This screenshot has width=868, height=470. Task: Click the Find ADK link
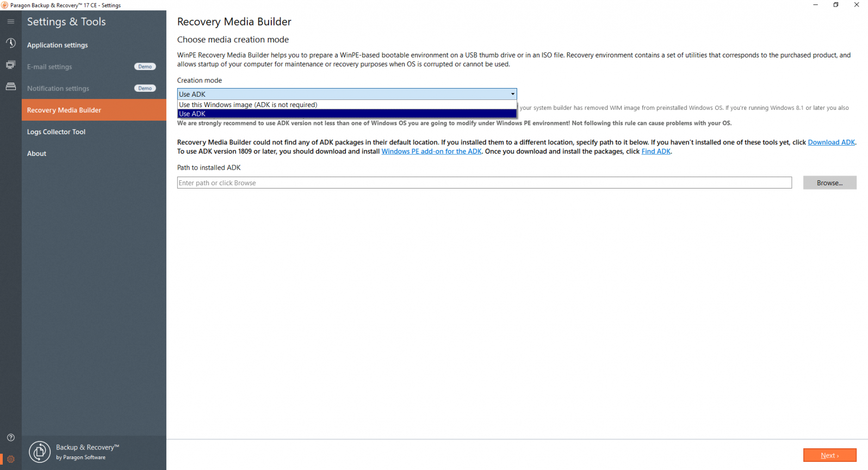pyautogui.click(x=656, y=152)
